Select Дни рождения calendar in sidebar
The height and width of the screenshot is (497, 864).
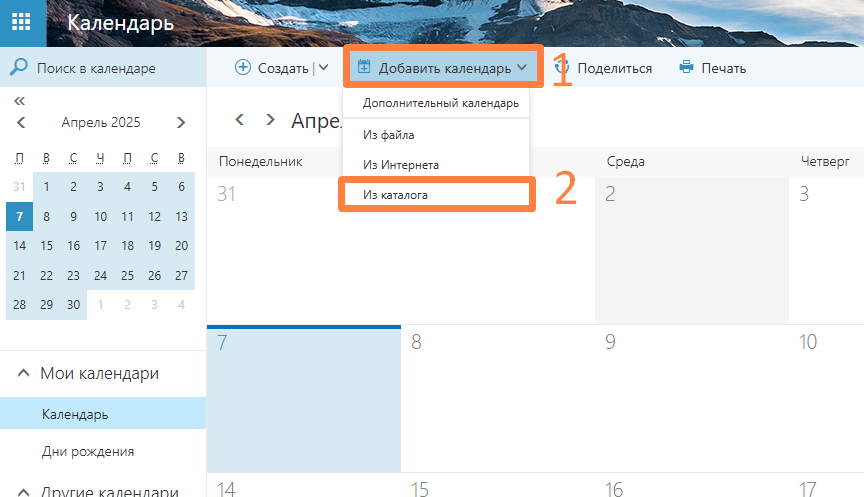coord(88,451)
